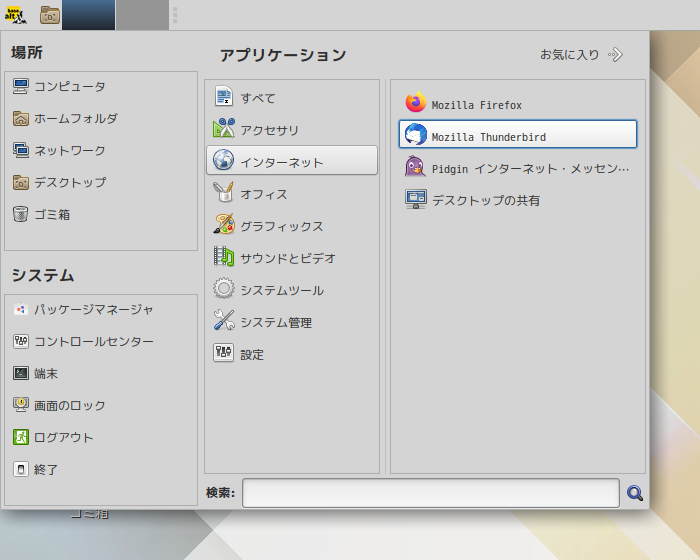
Task: Click the デスクトップの共有 monitor icon
Action: pos(416,199)
